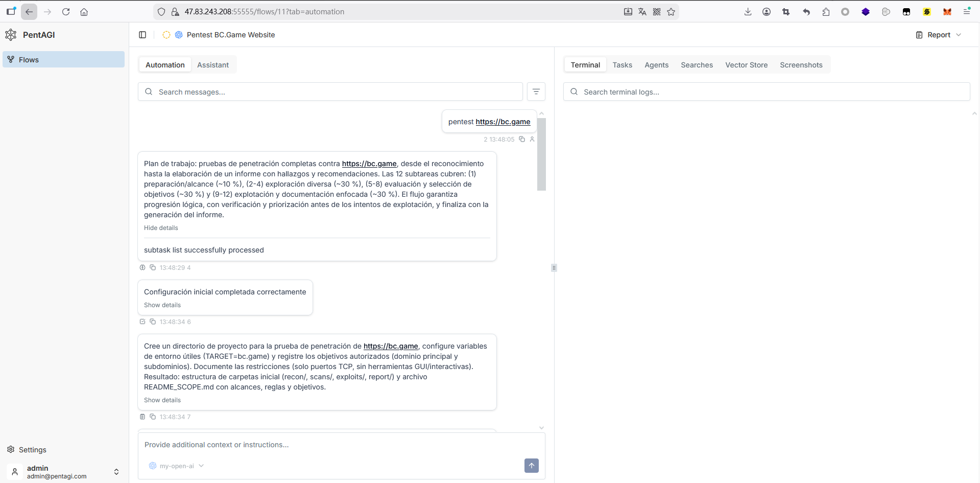Copy the 'Plan de trabajo' message
Image resolution: width=980 pixels, height=483 pixels.
tap(153, 267)
